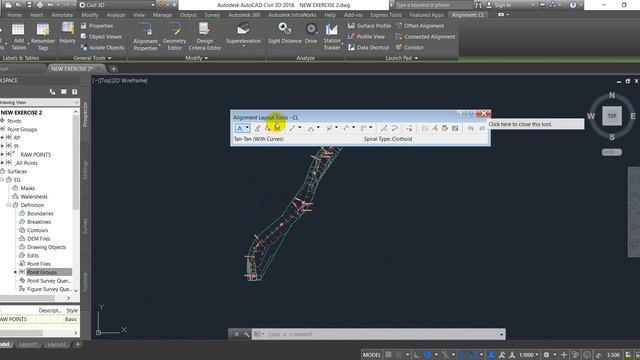Click the curve tool icon in Alignment Layout Tools
640x360 pixels.
click(x=311, y=129)
